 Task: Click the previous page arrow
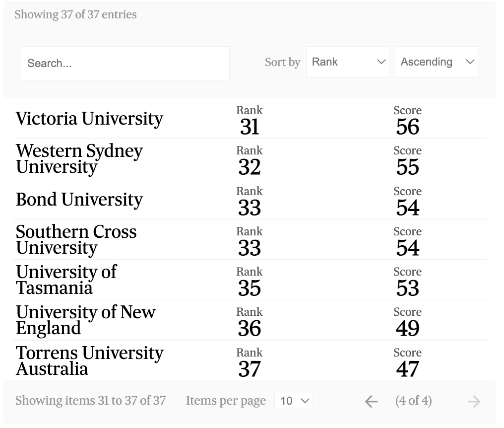click(x=371, y=401)
